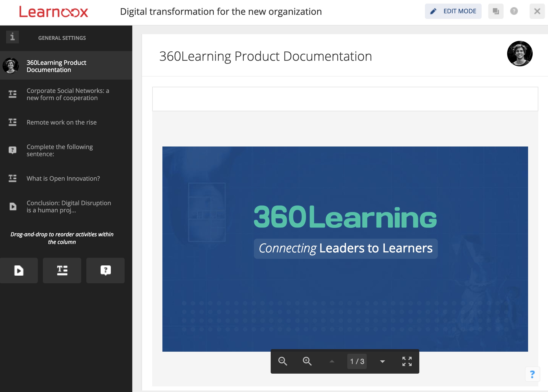Select Complete the following sentence question
548x392 pixels.
[x=59, y=151]
